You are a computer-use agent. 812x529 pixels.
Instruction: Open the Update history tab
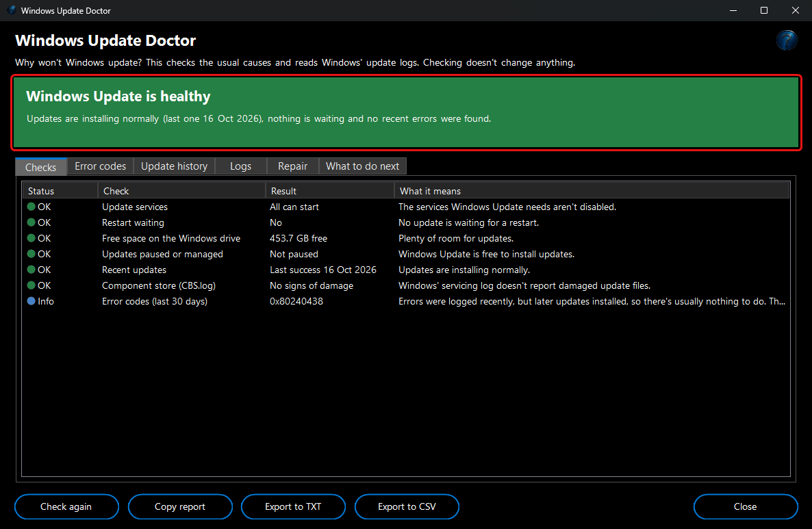coord(175,166)
